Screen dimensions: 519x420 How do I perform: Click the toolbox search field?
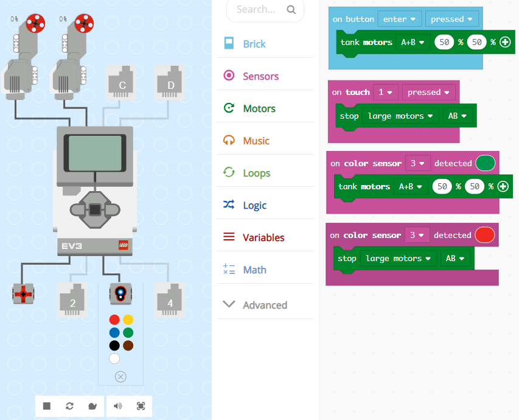pyautogui.click(x=265, y=10)
